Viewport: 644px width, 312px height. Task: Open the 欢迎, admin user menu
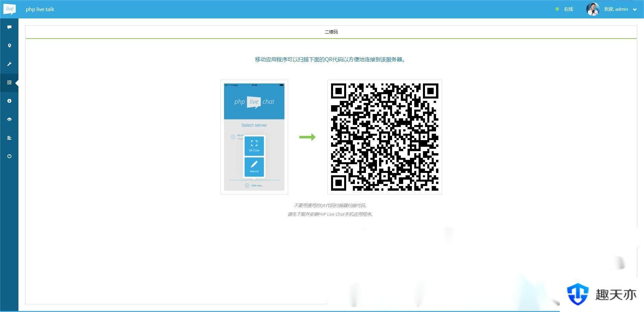[616, 9]
